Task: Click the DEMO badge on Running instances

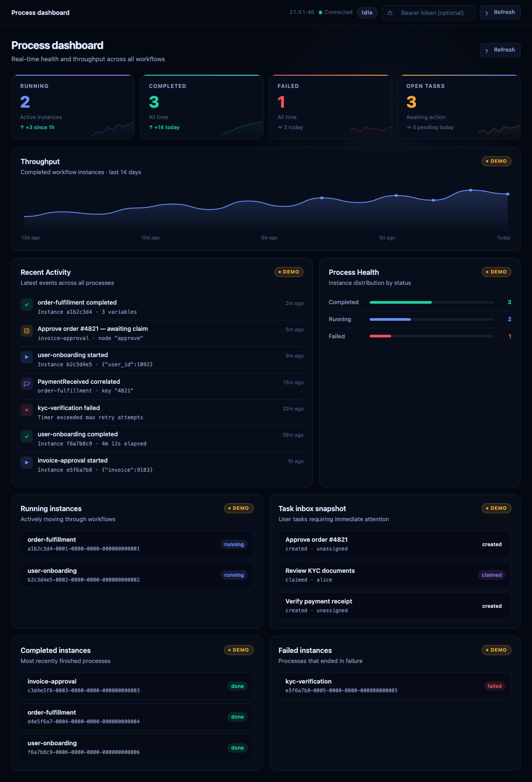Action: [x=239, y=508]
